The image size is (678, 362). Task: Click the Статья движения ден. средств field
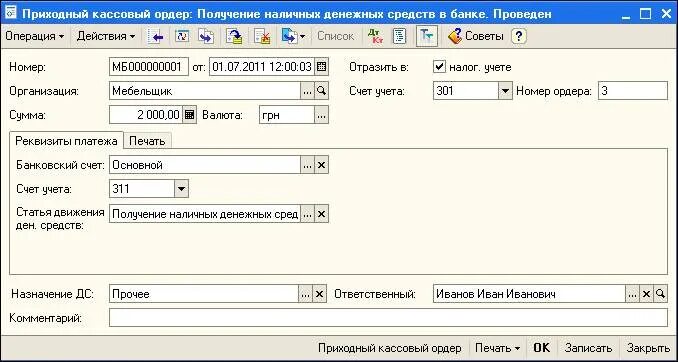(205, 214)
